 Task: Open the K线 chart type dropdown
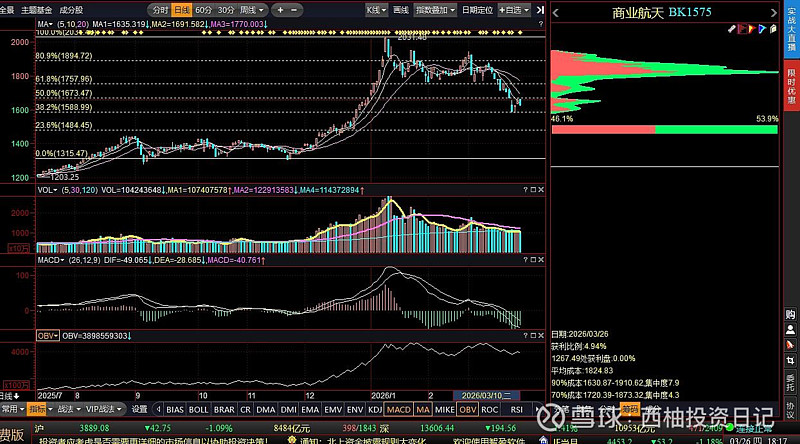coord(376,10)
